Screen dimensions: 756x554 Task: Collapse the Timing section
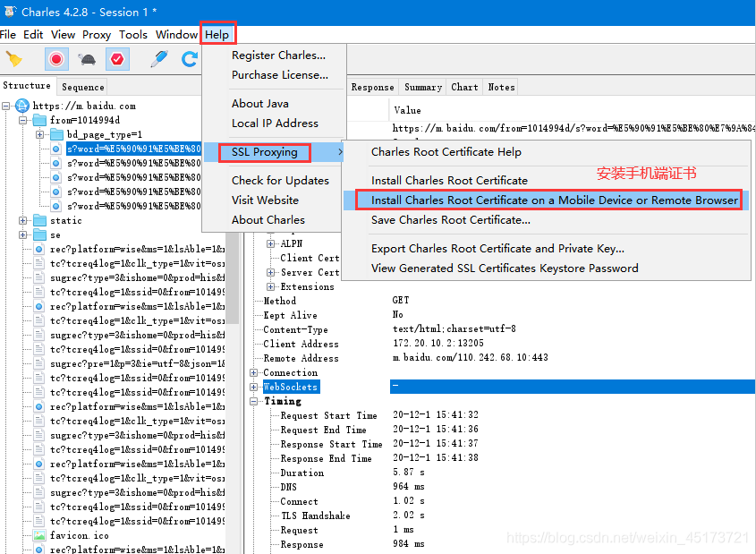coord(253,401)
